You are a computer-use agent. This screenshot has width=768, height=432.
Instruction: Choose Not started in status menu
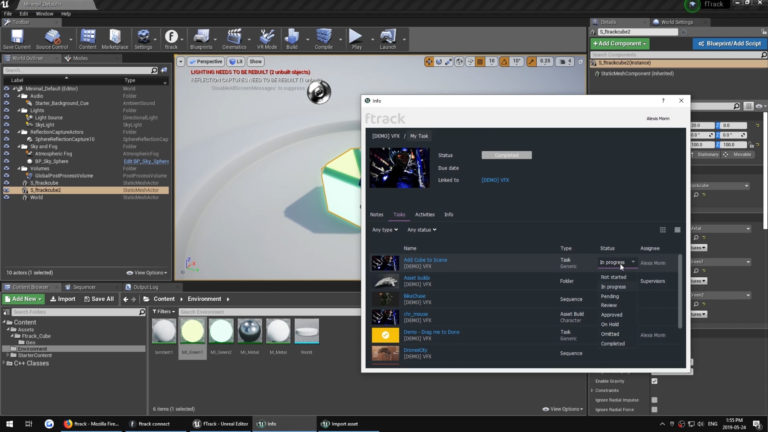pyautogui.click(x=613, y=277)
